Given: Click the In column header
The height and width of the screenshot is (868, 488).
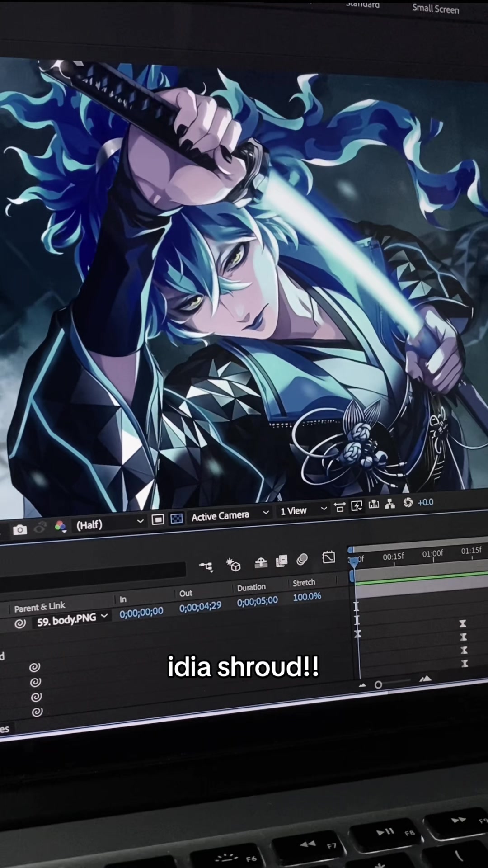Looking at the screenshot, I should point(123,599).
